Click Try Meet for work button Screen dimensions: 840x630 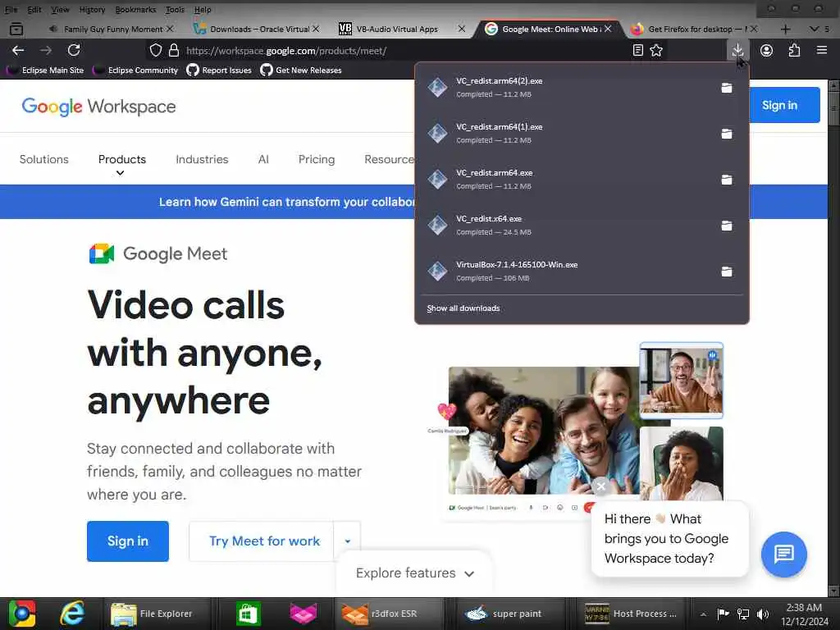(x=262, y=541)
